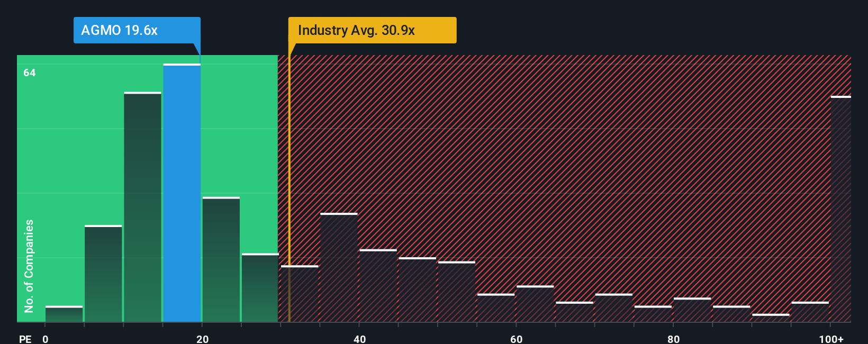Screen dimensions: 868x344
Task: Click the bar for PE 55 to 60
Action: [x=496, y=307]
